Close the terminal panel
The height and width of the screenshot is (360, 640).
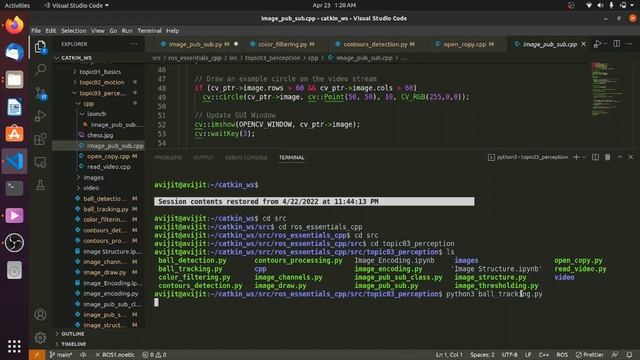pos(631,157)
